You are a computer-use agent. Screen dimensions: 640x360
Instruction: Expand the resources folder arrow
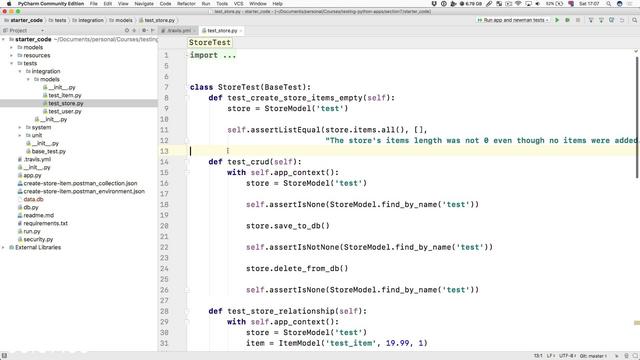(x=11, y=56)
